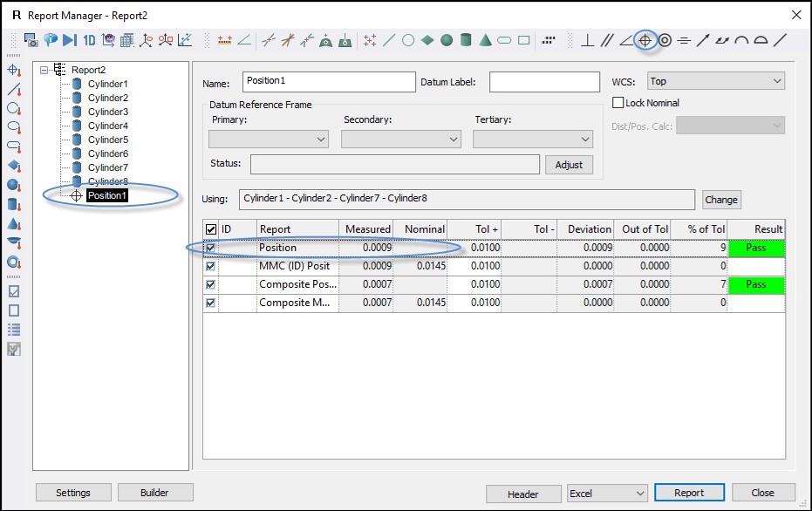Enable the Lock Nominal checkbox
Viewport: 812px width, 511px height.
click(x=618, y=103)
